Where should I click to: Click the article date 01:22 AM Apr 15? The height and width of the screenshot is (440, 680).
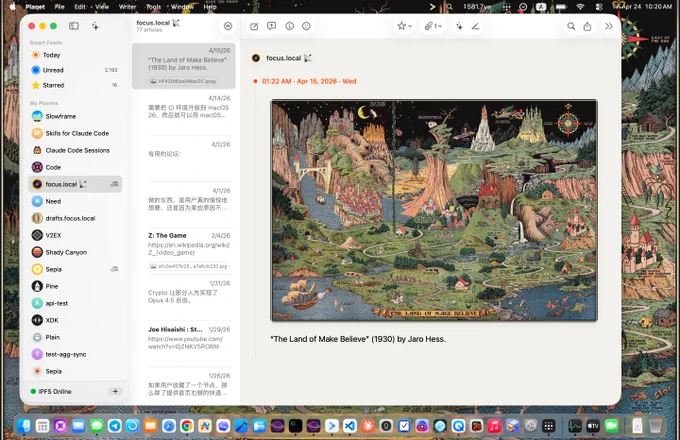tap(309, 81)
